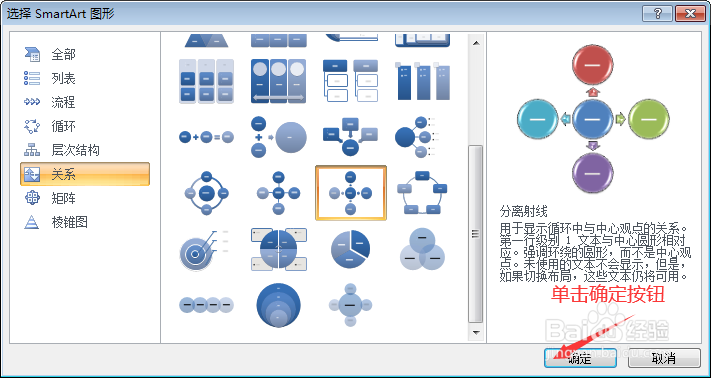Choose the cycle matrix layout

278,250
